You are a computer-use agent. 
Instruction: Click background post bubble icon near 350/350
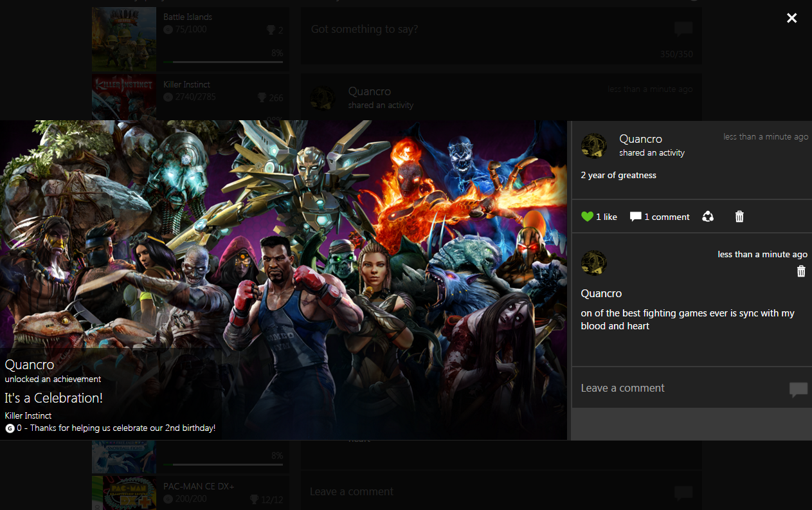pos(683,29)
